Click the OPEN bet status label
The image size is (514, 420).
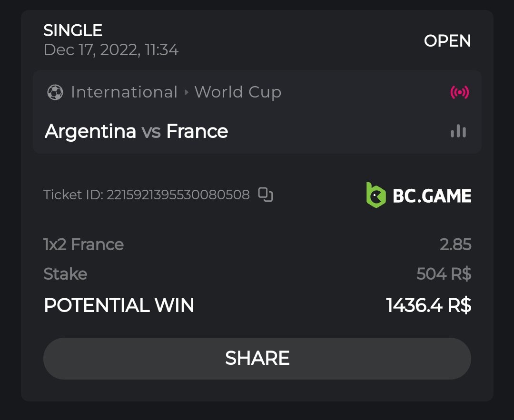click(447, 41)
